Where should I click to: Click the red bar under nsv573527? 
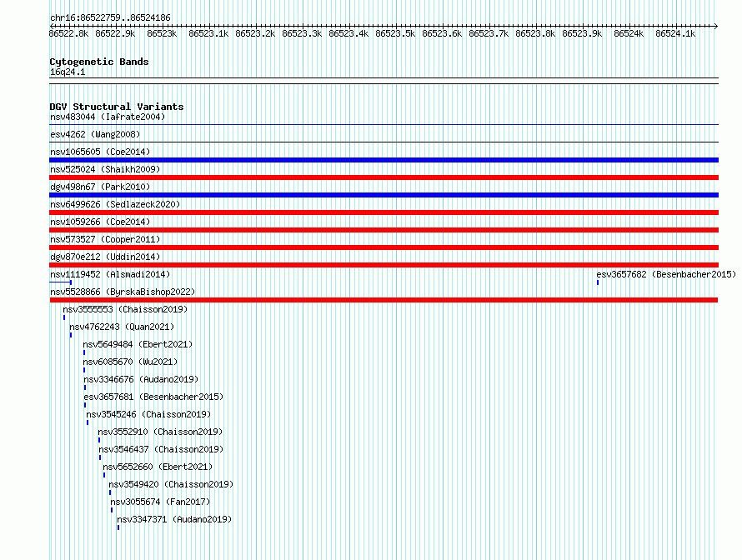pos(384,247)
